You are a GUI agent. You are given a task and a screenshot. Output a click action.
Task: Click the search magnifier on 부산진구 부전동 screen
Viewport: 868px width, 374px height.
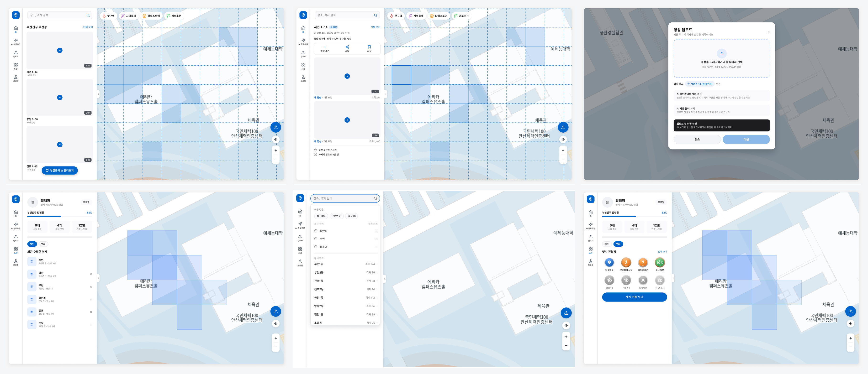[88, 15]
